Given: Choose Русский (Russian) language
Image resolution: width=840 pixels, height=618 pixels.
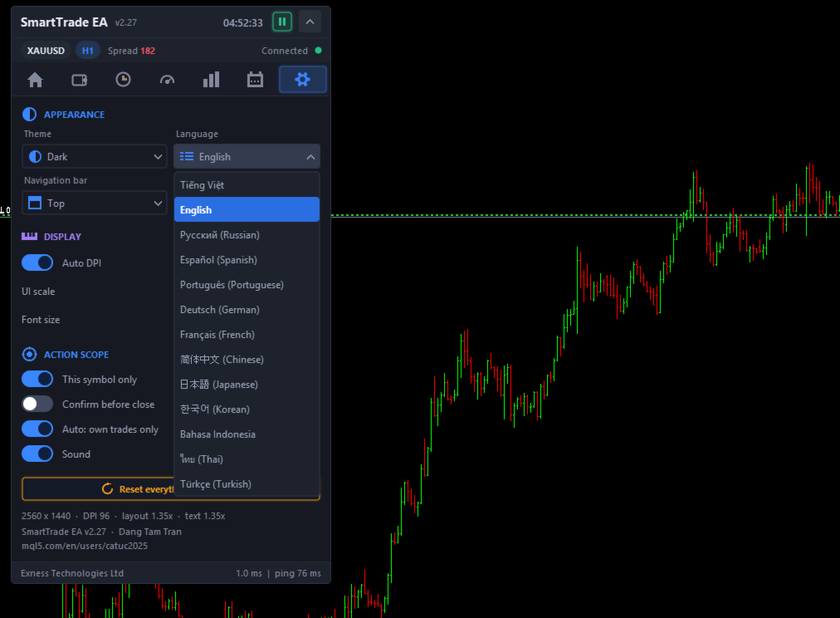Looking at the screenshot, I should pyautogui.click(x=247, y=235).
